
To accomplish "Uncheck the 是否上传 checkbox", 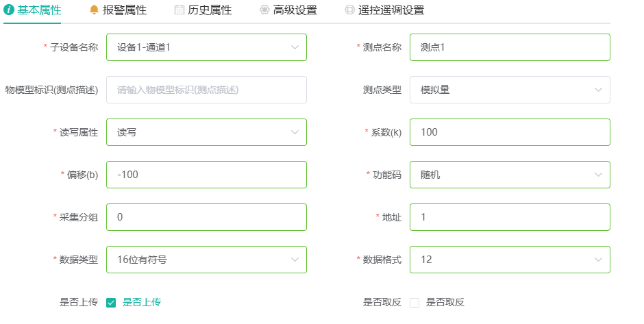I will [111, 303].
